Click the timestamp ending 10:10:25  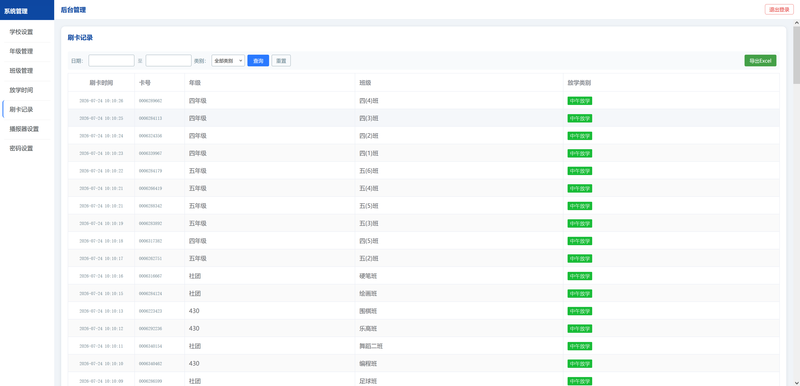pos(101,118)
